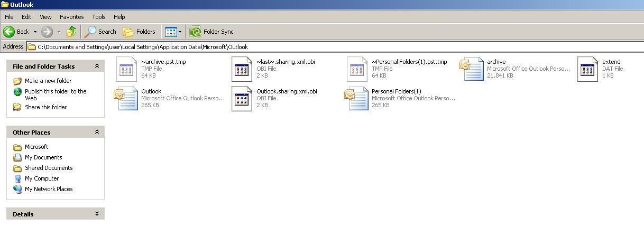Screen dimensions: 644x237
Task: Click the archive file name text
Action: tap(496, 62)
